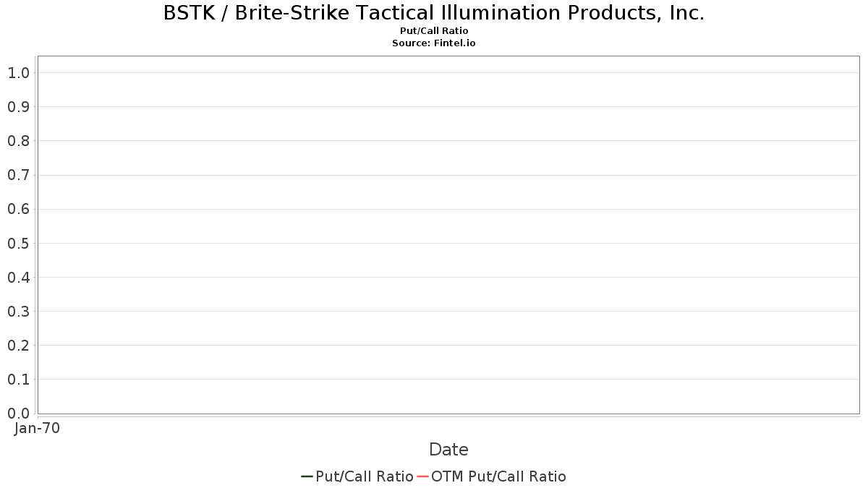Click the 0.6 y-axis tick label

point(19,209)
